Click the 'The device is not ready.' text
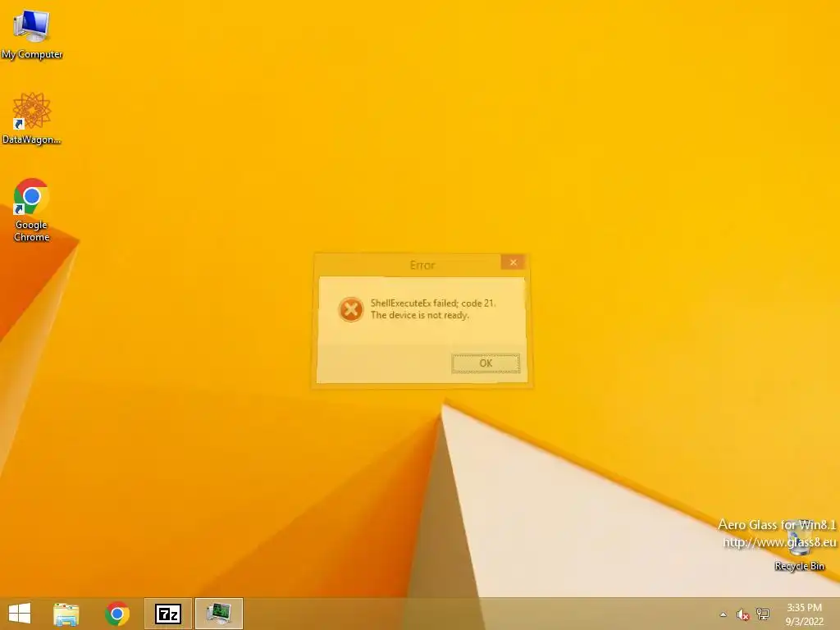The height and width of the screenshot is (630, 840). (419, 315)
